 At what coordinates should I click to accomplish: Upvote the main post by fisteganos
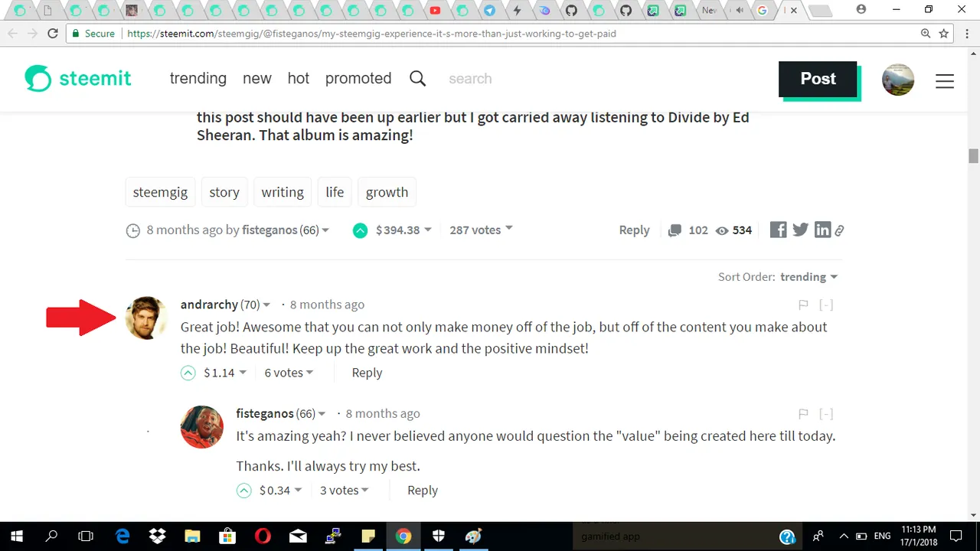click(360, 230)
